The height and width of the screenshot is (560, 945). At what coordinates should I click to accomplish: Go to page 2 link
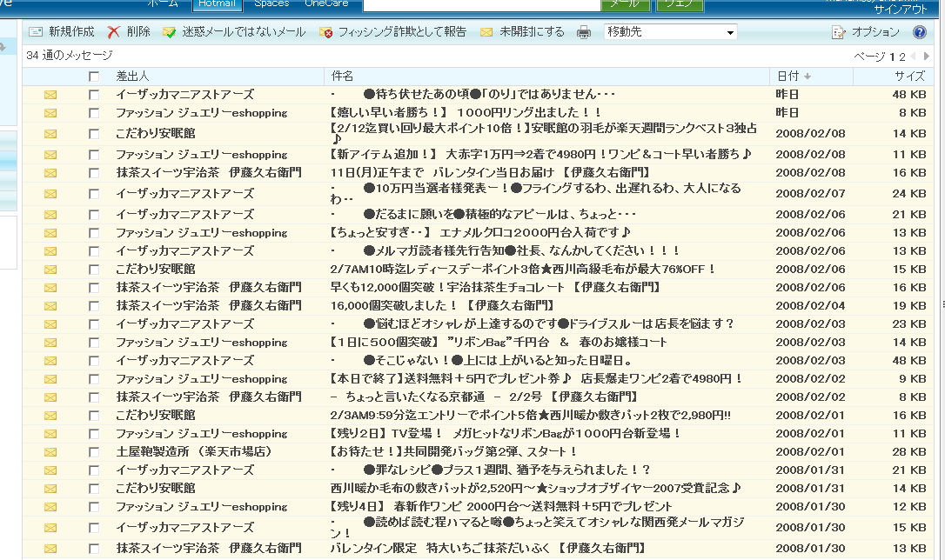[902, 57]
